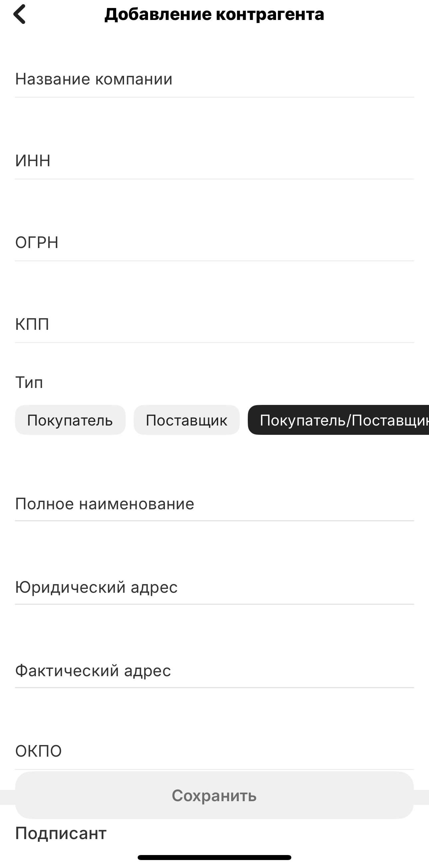Click the underline below Название компании

click(214, 97)
